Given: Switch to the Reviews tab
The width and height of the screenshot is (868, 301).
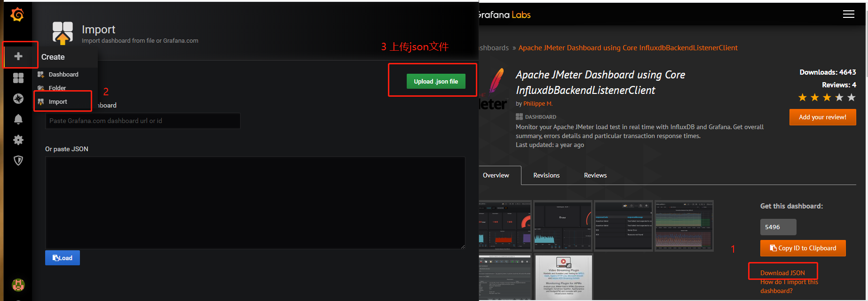Looking at the screenshot, I should (x=595, y=175).
